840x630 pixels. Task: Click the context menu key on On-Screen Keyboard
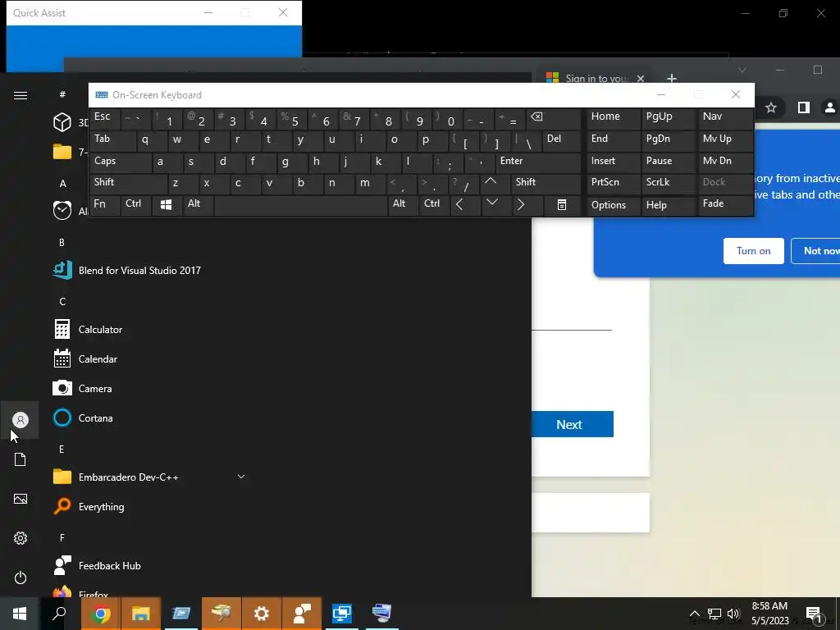click(x=561, y=204)
